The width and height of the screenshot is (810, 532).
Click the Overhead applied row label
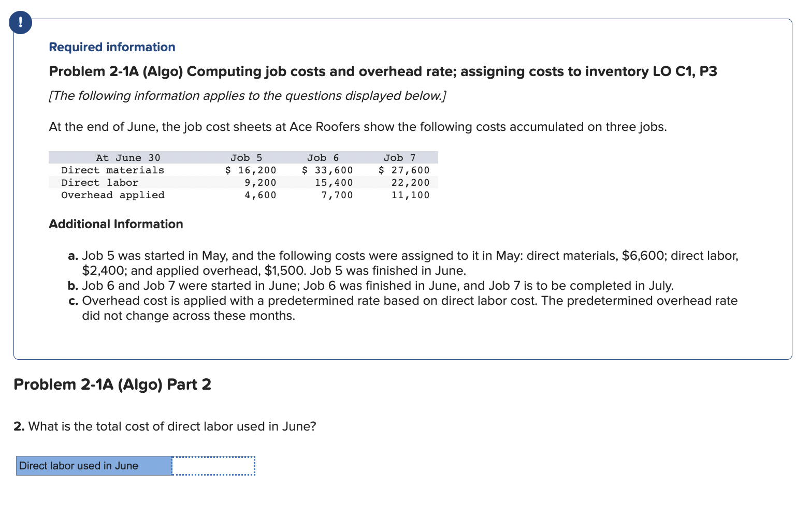point(113,195)
